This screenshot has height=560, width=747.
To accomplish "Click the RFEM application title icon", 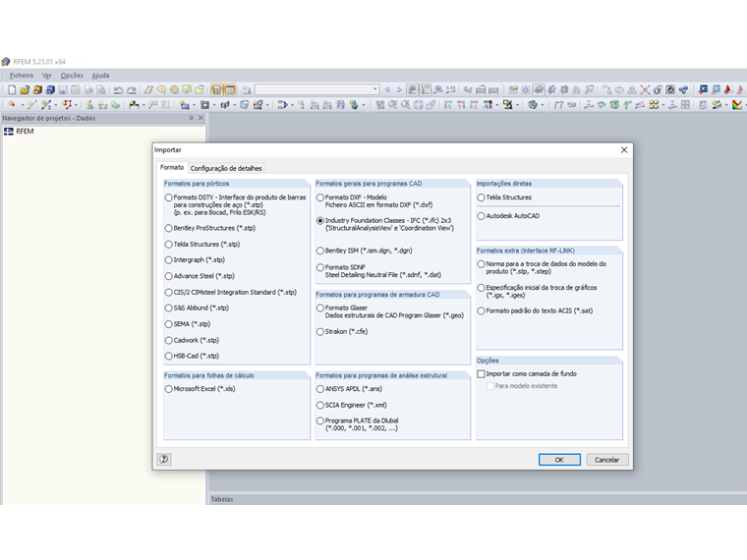I will click(x=6, y=62).
